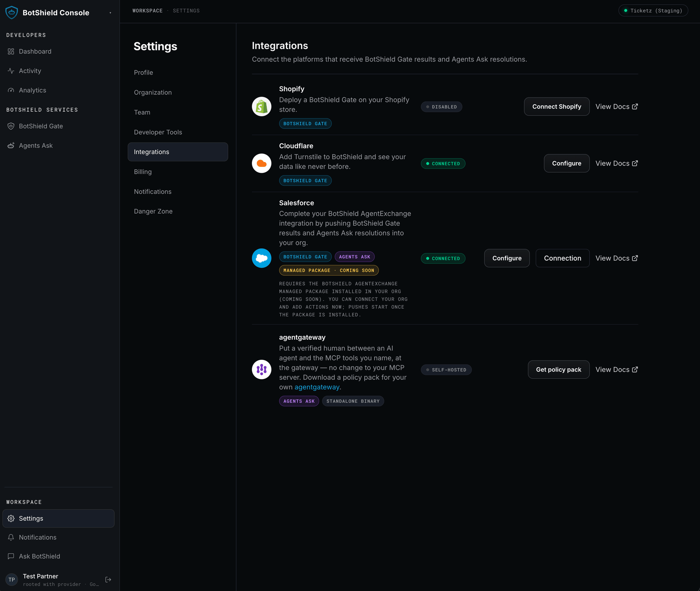The width and height of the screenshot is (700, 591).
Task: Click the Notifications bell icon
Action: 11,537
